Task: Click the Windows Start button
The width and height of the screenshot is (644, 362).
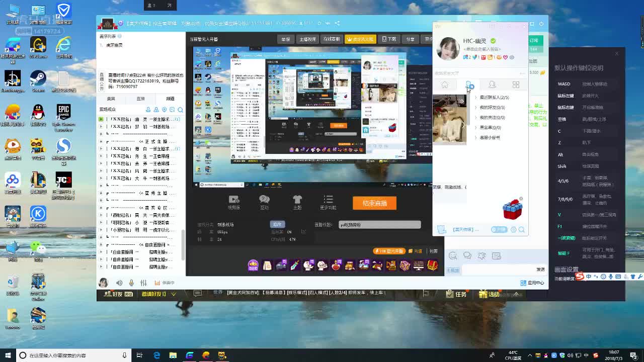Action: [8, 355]
